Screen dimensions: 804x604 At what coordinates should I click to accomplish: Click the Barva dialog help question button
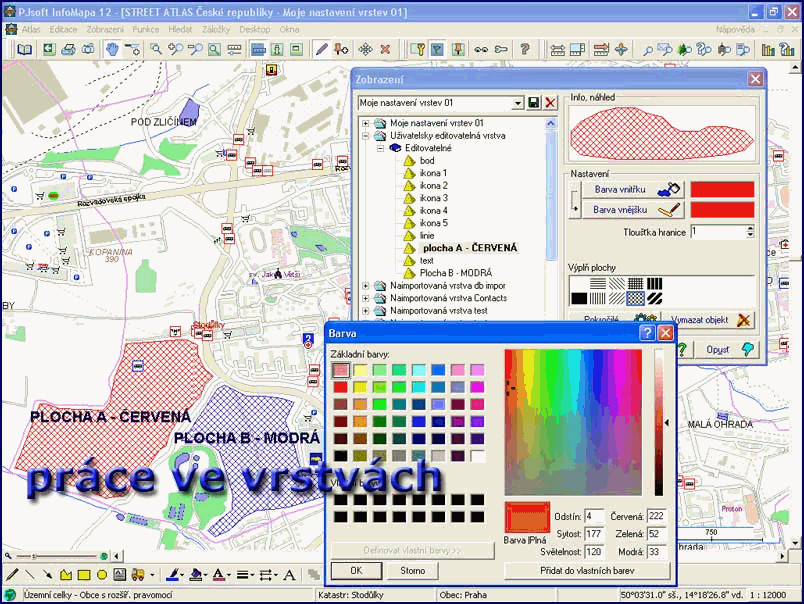[x=647, y=333]
